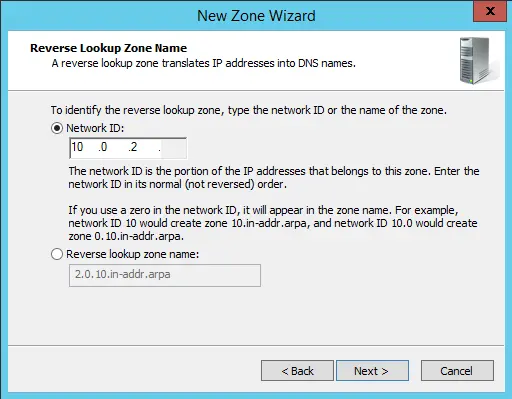Click the empty fourth octet of Network ID
This screenshot has width=512, height=399.
[x=173, y=147]
